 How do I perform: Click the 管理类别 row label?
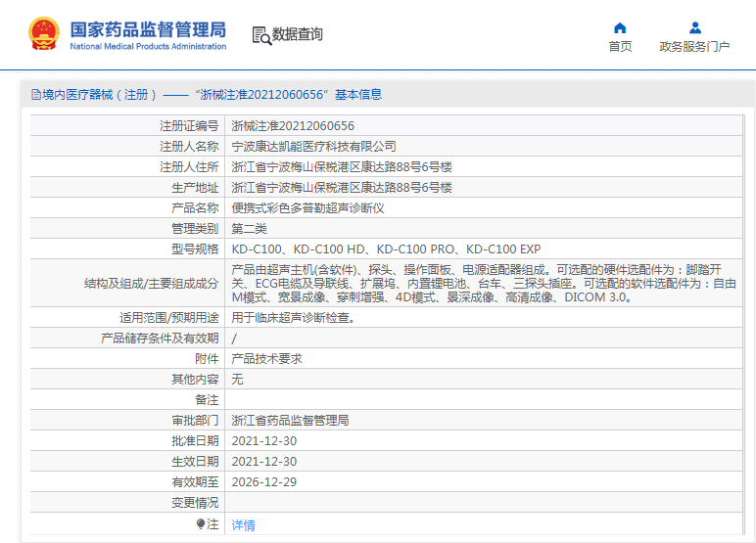pyautogui.click(x=195, y=228)
